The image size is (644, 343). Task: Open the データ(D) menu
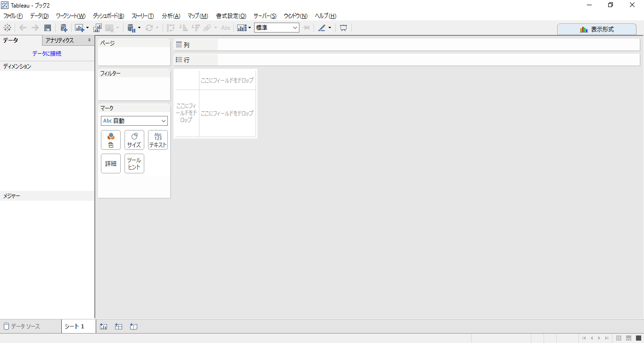(x=39, y=16)
